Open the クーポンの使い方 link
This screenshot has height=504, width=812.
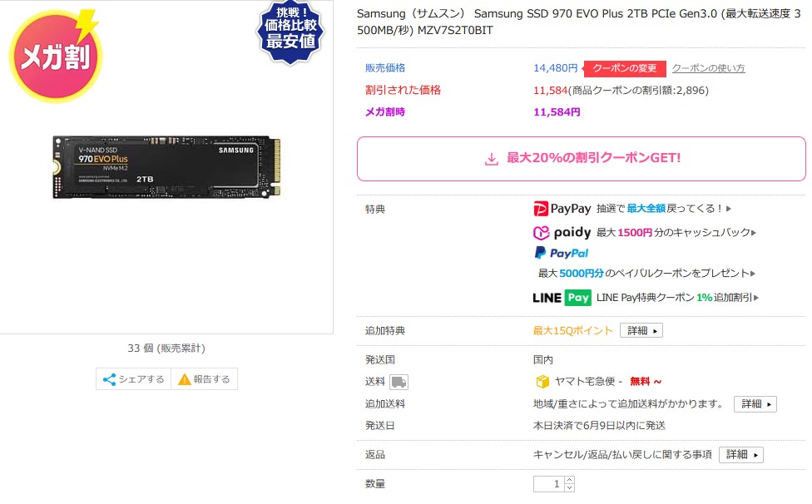point(708,68)
